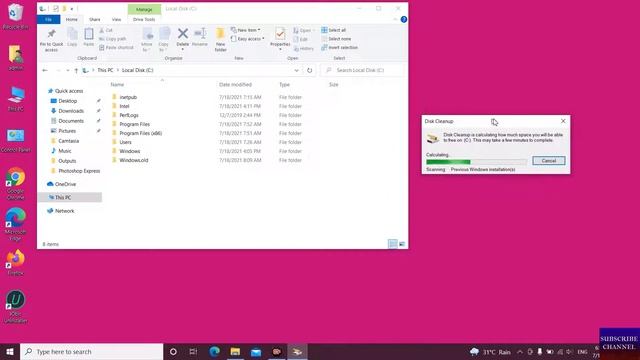Viewport: 640px width, 360px height.
Task: Open Task View in taskbar
Action: point(193,351)
